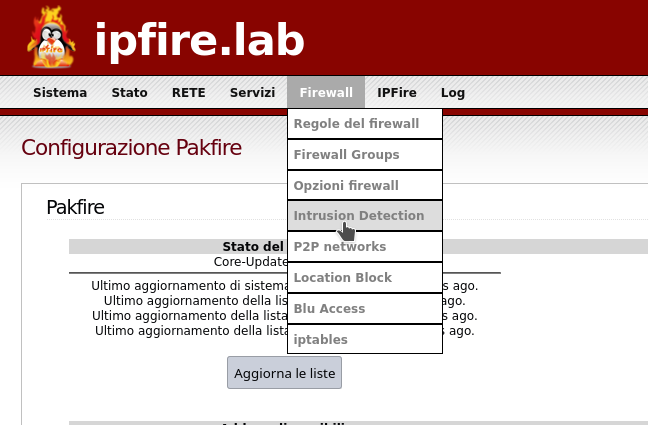Open the Stato menu

[x=129, y=93]
